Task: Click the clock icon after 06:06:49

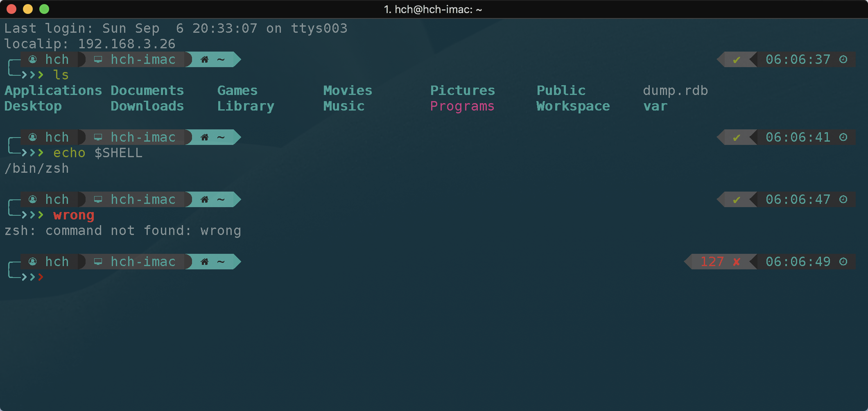Action: coord(843,262)
